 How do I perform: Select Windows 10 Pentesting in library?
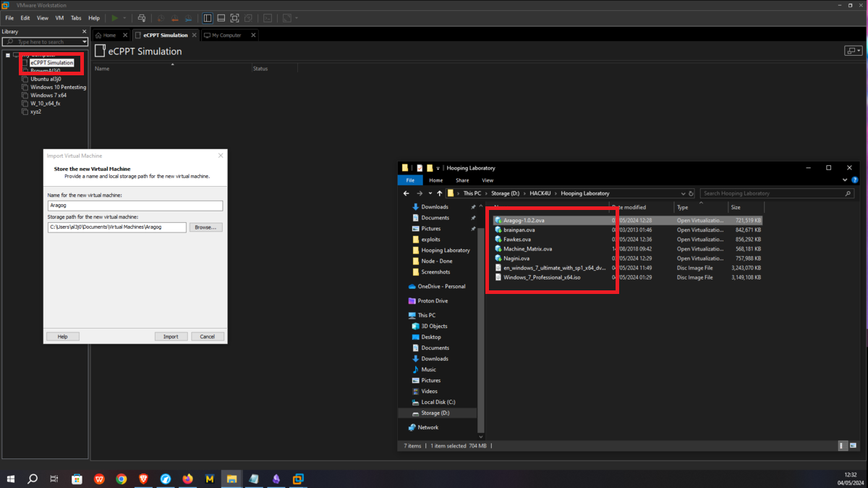(x=58, y=87)
